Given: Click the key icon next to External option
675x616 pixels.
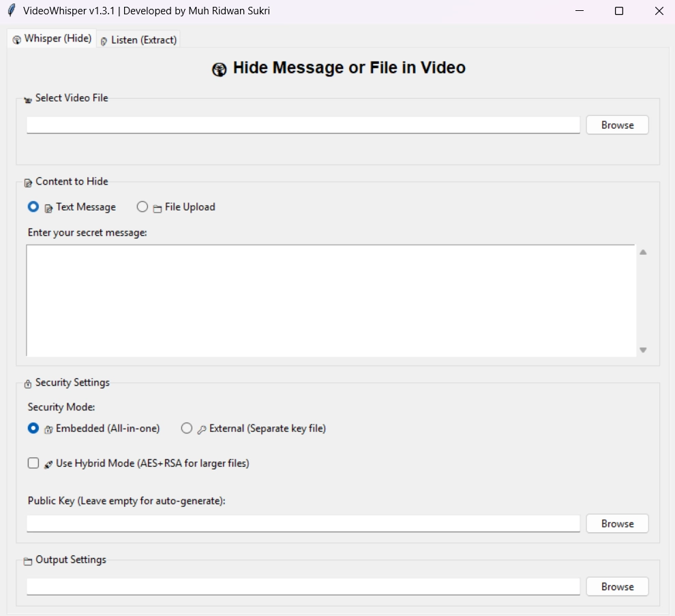Looking at the screenshot, I should [x=200, y=429].
